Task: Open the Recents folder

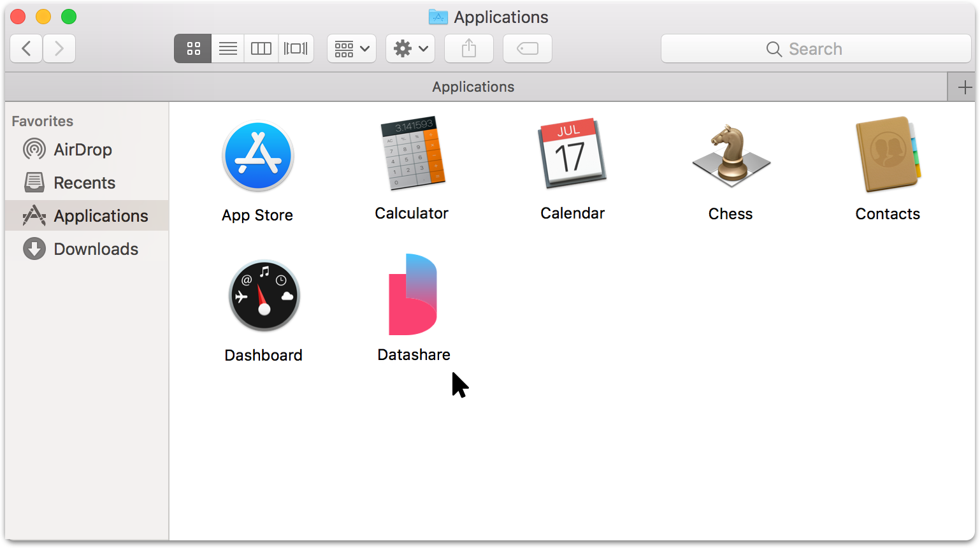Action: pos(83,182)
